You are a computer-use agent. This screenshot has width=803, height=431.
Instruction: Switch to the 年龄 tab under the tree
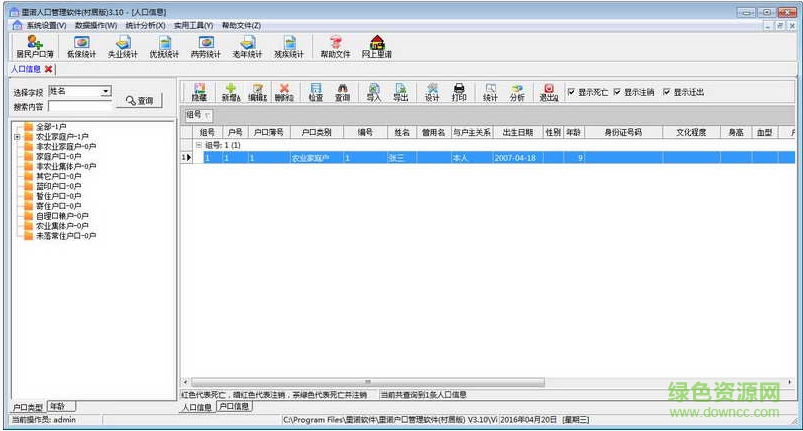click(x=61, y=406)
